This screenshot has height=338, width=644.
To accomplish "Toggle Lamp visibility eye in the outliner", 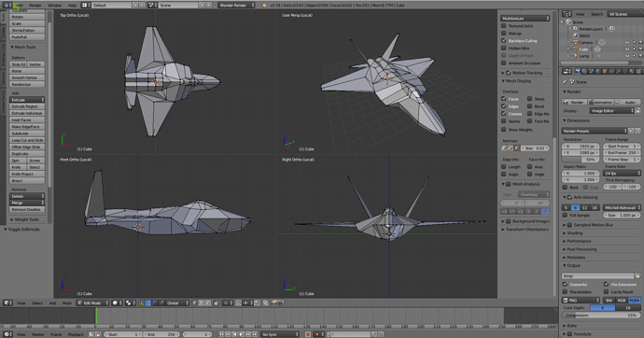I will 627,56.
